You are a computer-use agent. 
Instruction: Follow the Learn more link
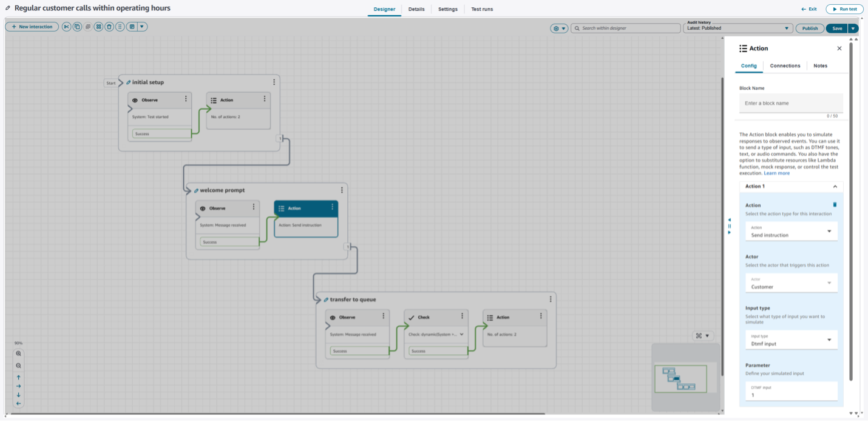click(x=776, y=173)
